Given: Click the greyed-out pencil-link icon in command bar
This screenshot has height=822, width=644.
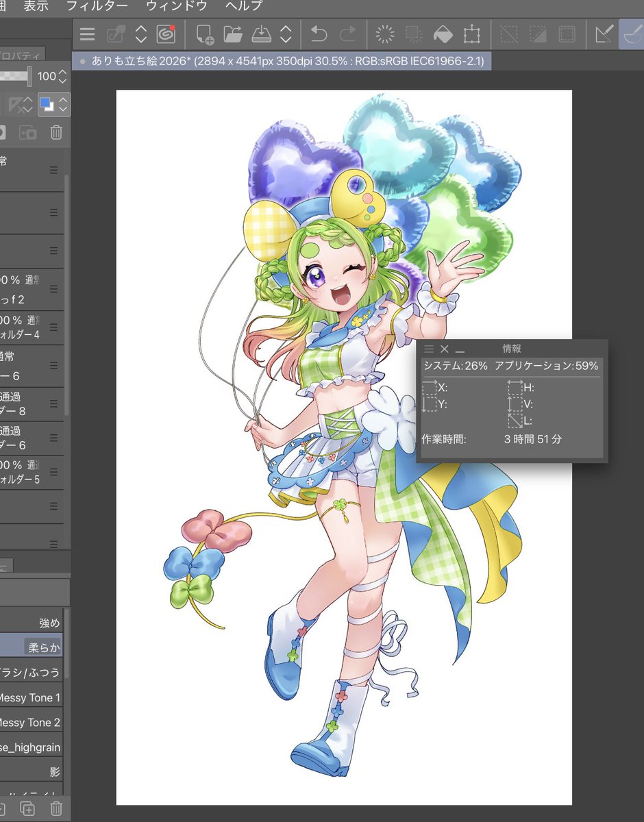Looking at the screenshot, I should coord(116,34).
